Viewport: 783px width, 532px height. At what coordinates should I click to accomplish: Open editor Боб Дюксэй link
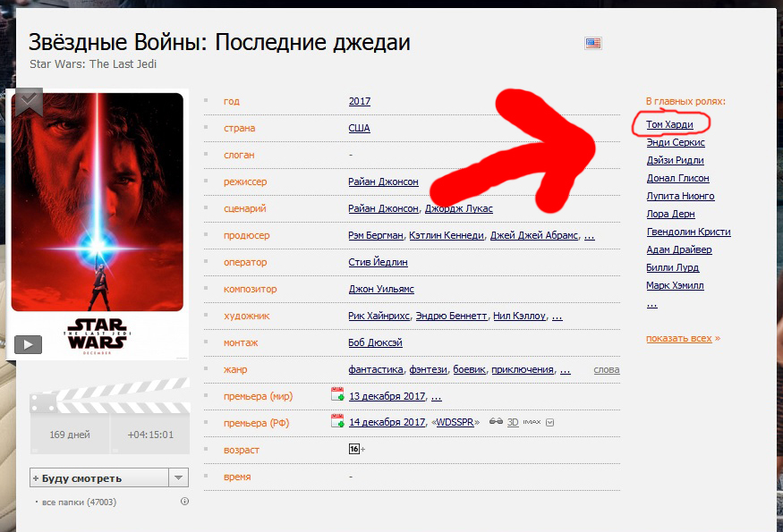(375, 342)
